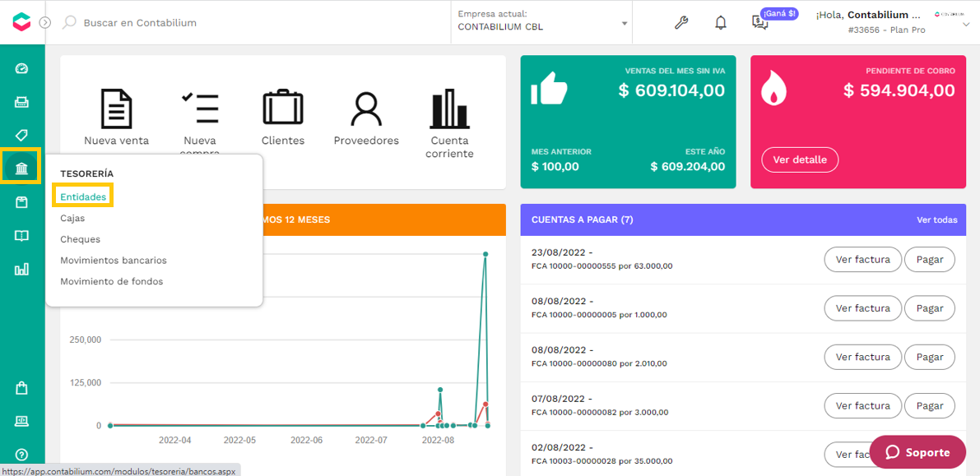Click the search magnifier icon

[69, 22]
